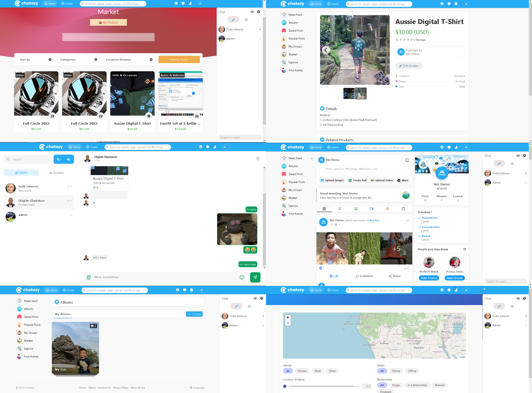
Task: Click Nearby Shops button
Action: [x=179, y=59]
